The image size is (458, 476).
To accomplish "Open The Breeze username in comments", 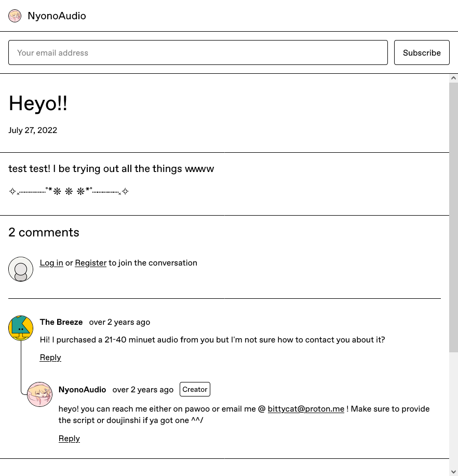I will (61, 322).
